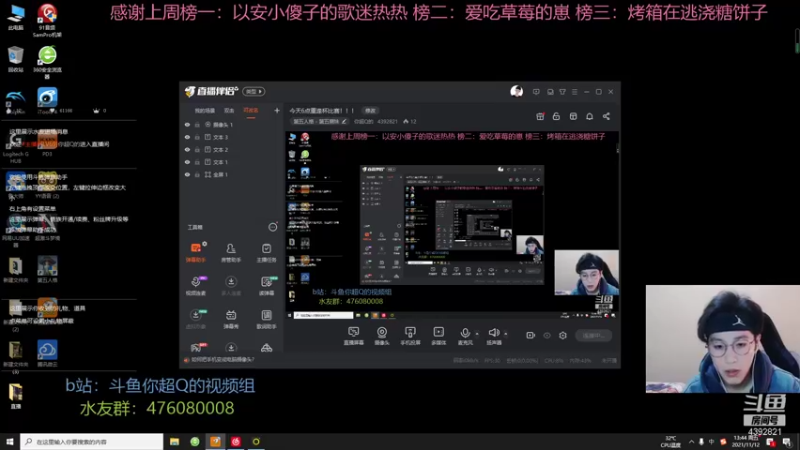The image size is (800, 450).
Task: Toggle visibility of 摄像头 1 layer
Action: click(187, 124)
